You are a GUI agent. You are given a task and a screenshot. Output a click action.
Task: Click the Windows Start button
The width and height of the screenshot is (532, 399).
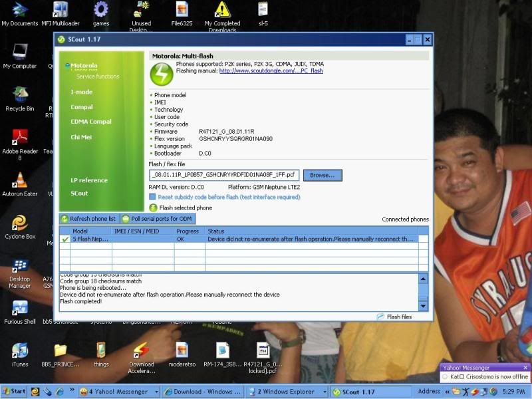tap(14, 392)
